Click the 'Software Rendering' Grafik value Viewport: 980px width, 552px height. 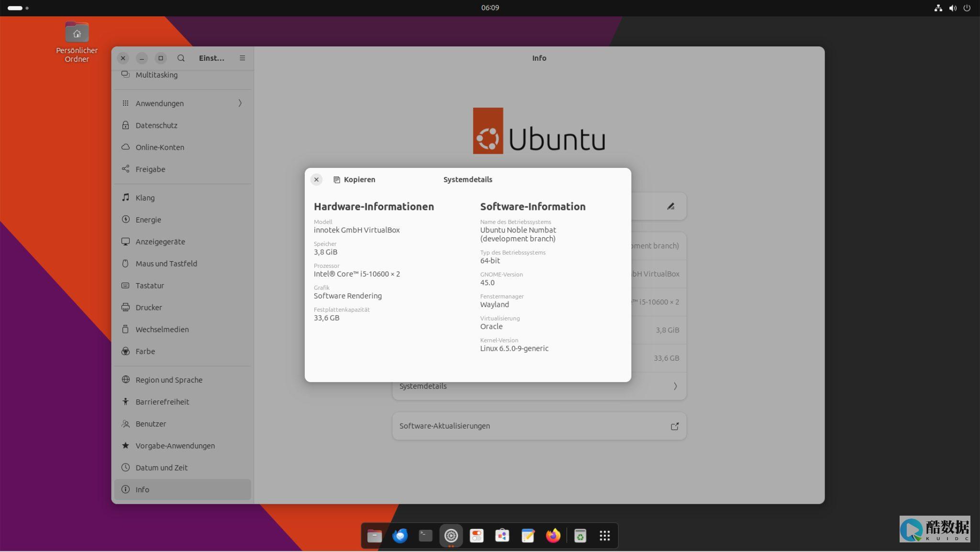[348, 296]
